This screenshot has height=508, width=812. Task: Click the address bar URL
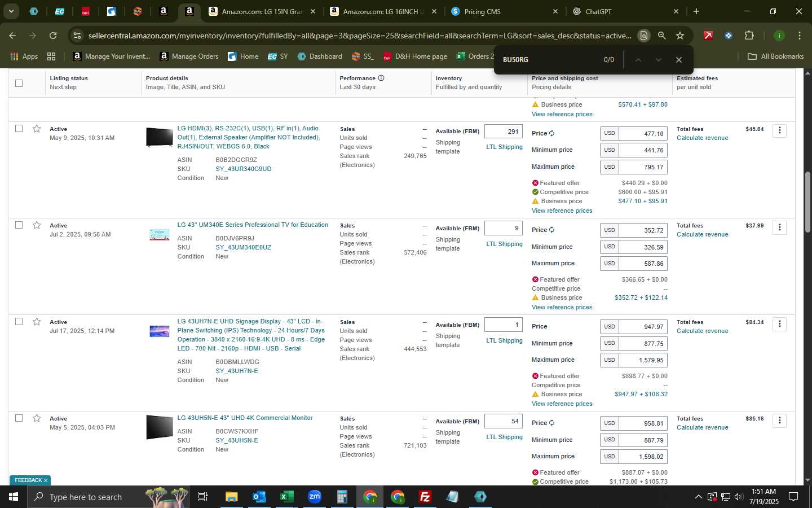click(x=359, y=36)
